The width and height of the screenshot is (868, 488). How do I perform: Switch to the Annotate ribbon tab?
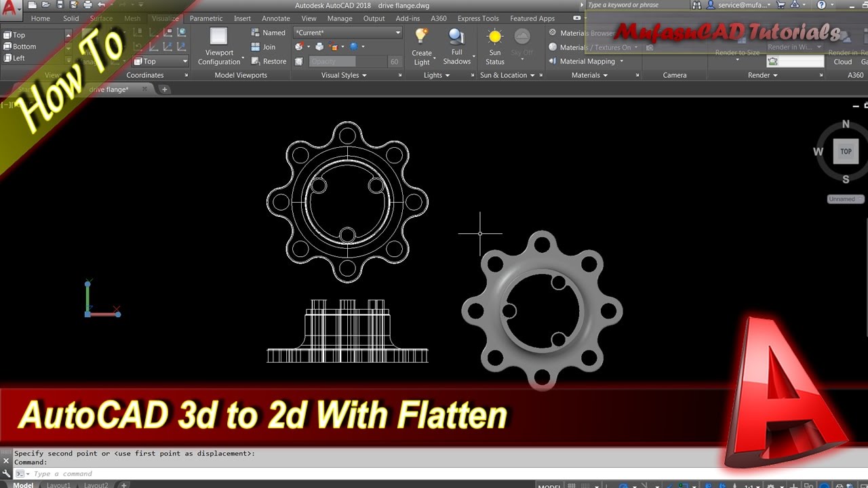point(276,18)
